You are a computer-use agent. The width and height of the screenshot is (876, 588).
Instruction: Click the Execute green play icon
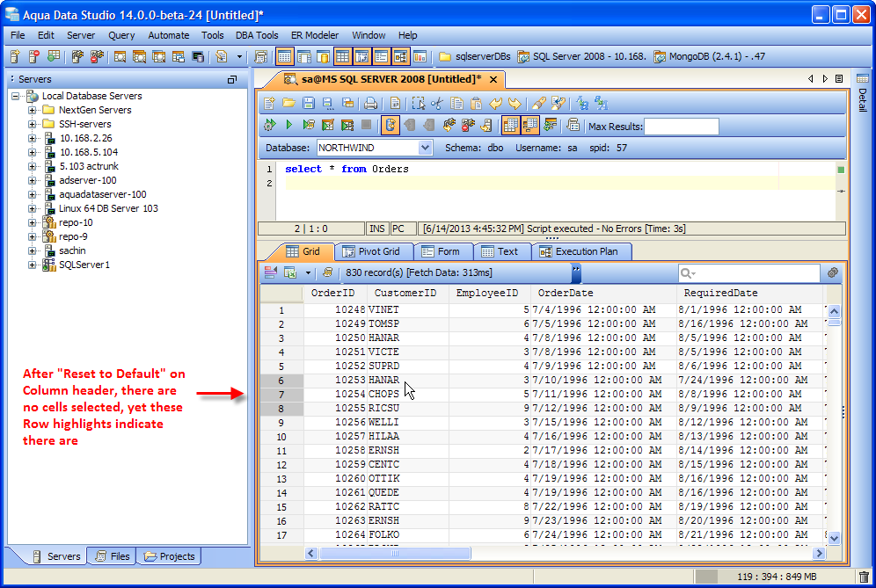[x=288, y=125]
